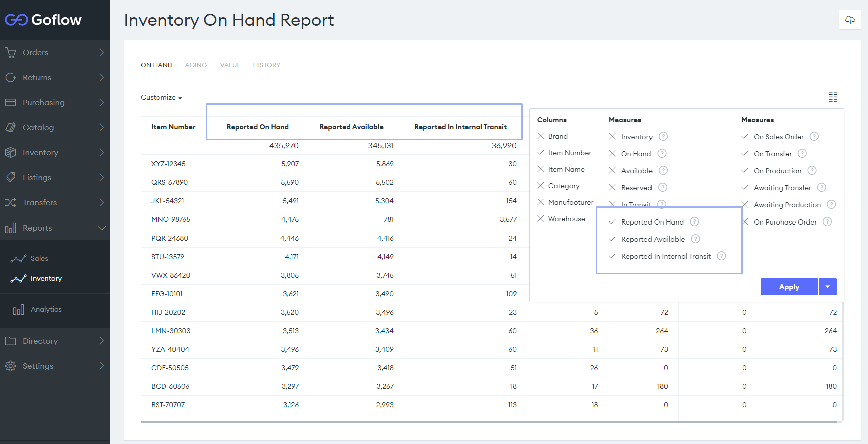Image resolution: width=868 pixels, height=444 pixels.
Task: Click help icon beside Inventory measure
Action: click(663, 136)
